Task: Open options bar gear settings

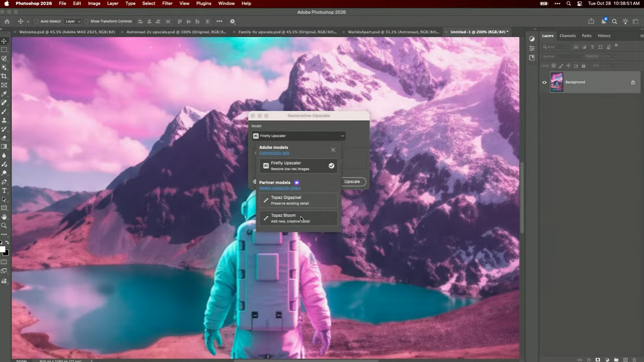Action: 232,22
